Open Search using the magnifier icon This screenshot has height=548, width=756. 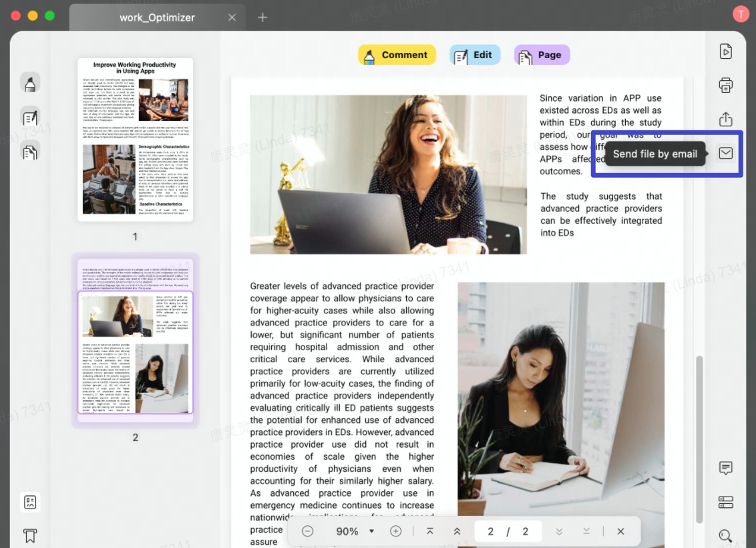pyautogui.click(x=725, y=536)
